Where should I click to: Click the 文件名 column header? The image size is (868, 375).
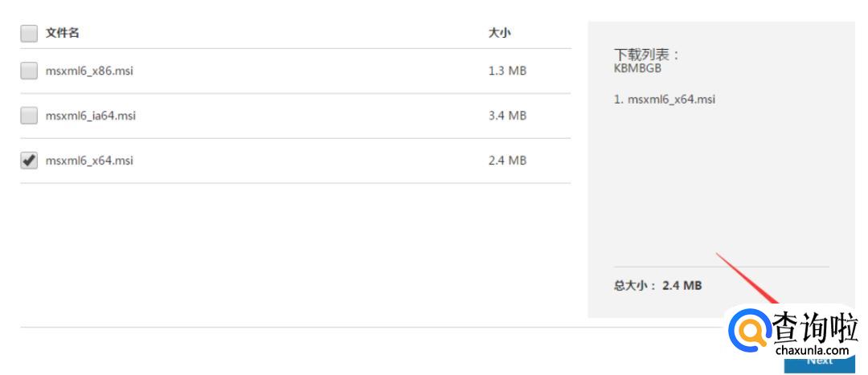[62, 34]
